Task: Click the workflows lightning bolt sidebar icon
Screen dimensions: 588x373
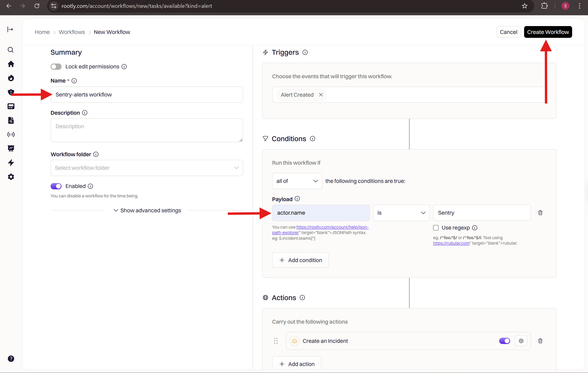Action: pyautogui.click(x=11, y=162)
